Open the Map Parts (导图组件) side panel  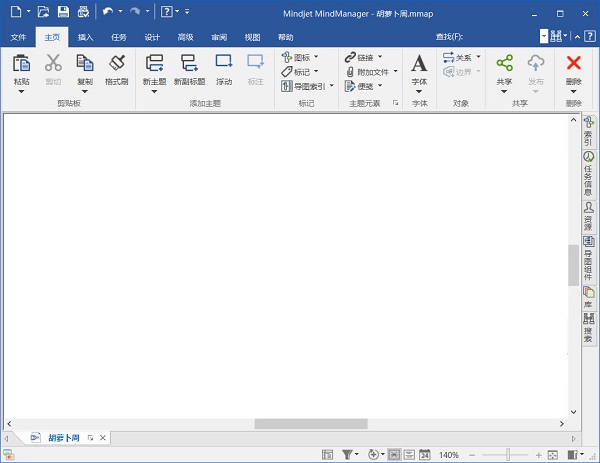click(588, 258)
